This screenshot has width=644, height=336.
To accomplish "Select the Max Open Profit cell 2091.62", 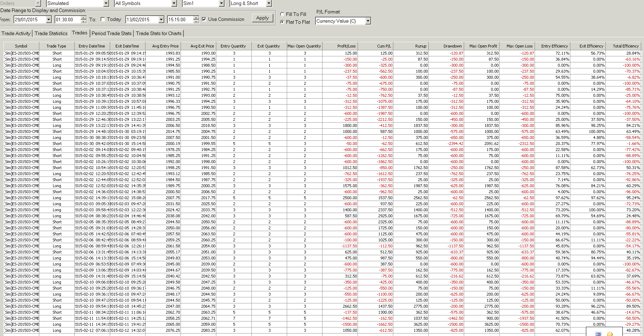I will 481,144.
